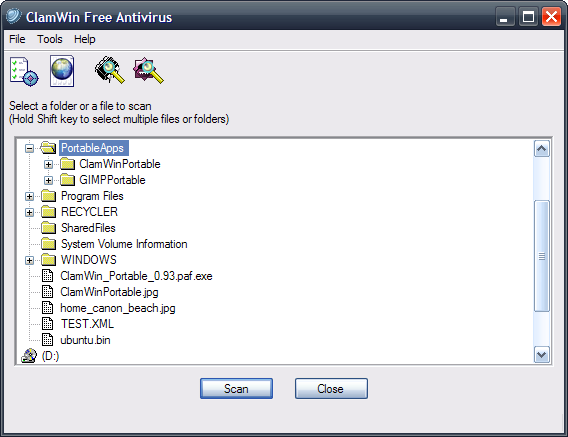Viewport: 568px width, 437px height.
Task: Select GIMPPortable folder name
Action: 112,180
